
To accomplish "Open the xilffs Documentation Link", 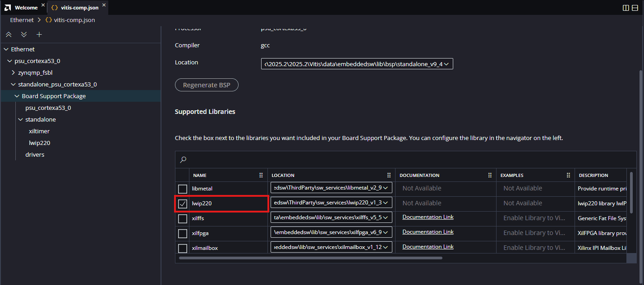I will pyautogui.click(x=428, y=217).
